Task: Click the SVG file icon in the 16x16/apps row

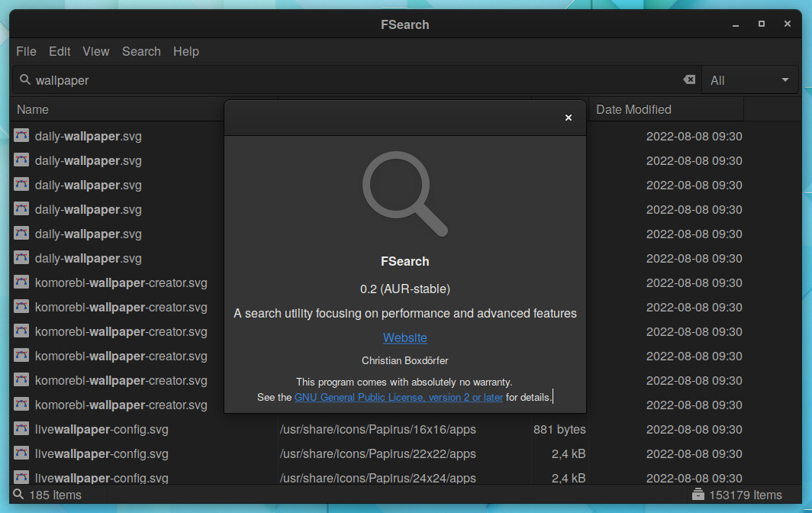Action: point(21,428)
